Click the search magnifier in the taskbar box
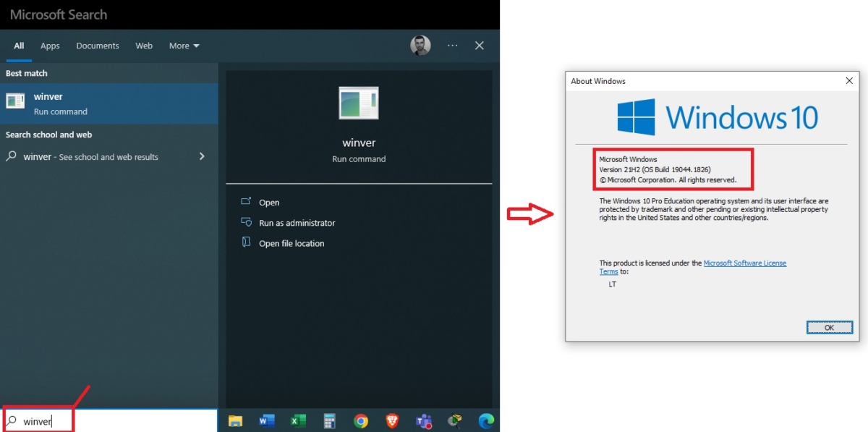 (x=12, y=420)
